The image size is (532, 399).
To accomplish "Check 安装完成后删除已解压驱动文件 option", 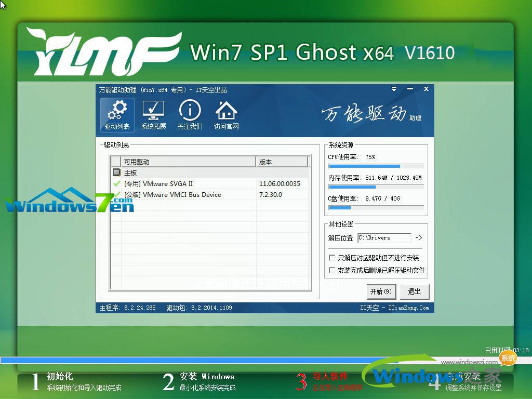I will [332, 270].
